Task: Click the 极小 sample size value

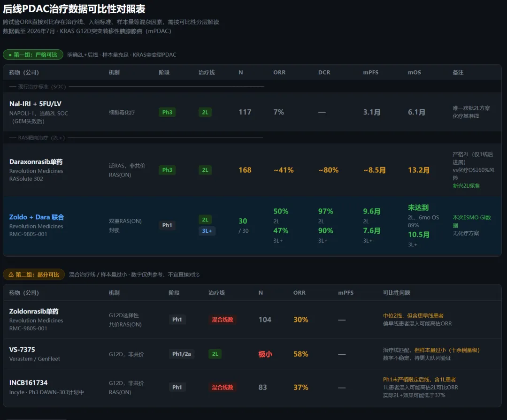Action: pos(265,354)
